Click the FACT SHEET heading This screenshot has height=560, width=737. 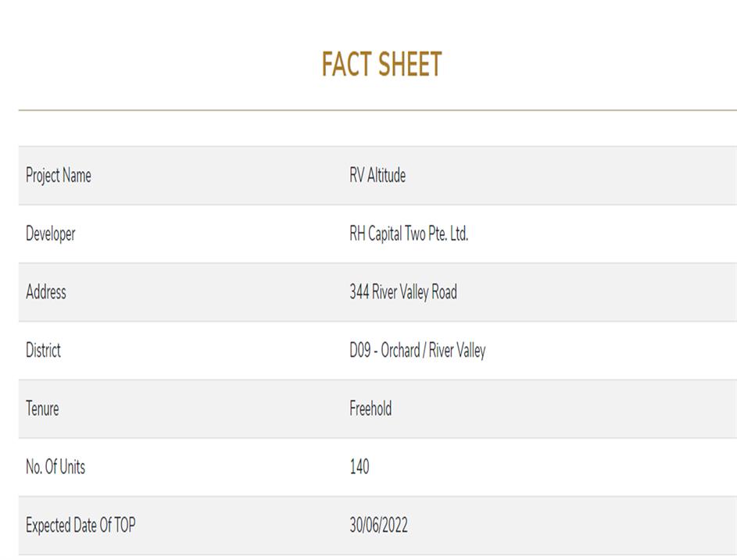[381, 65]
